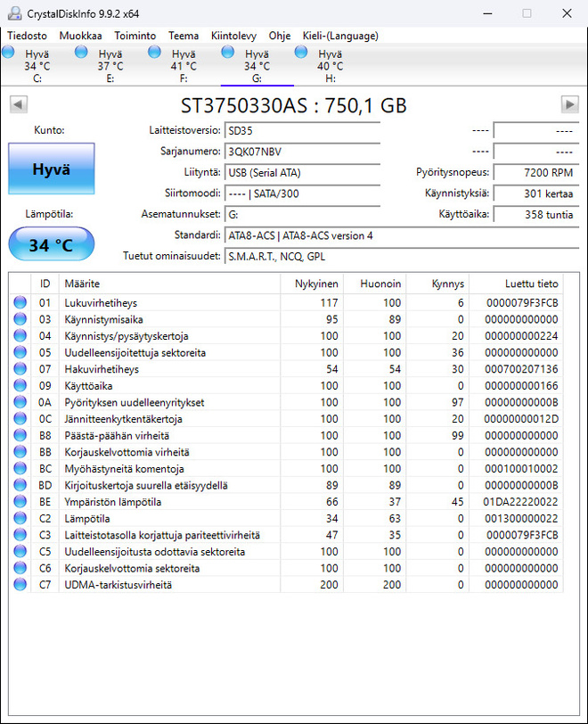Click the ID column header
Screen dimensions: 588x724
click(45, 284)
